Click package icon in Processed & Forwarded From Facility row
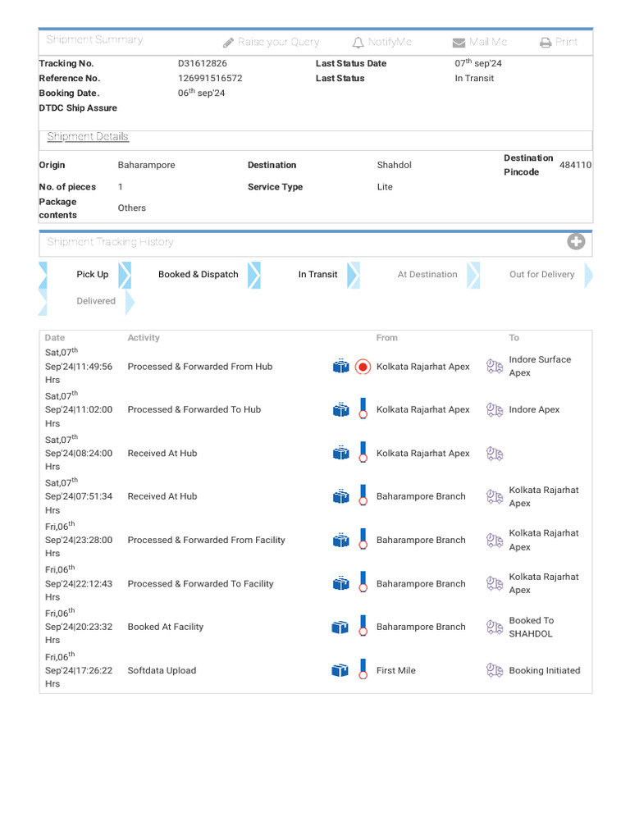 tap(340, 540)
